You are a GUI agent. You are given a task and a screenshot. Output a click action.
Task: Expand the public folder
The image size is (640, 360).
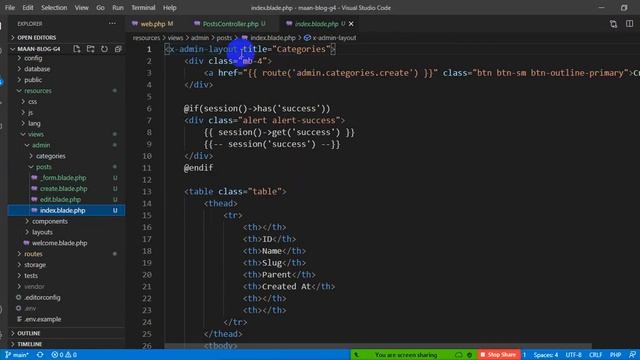(x=33, y=80)
